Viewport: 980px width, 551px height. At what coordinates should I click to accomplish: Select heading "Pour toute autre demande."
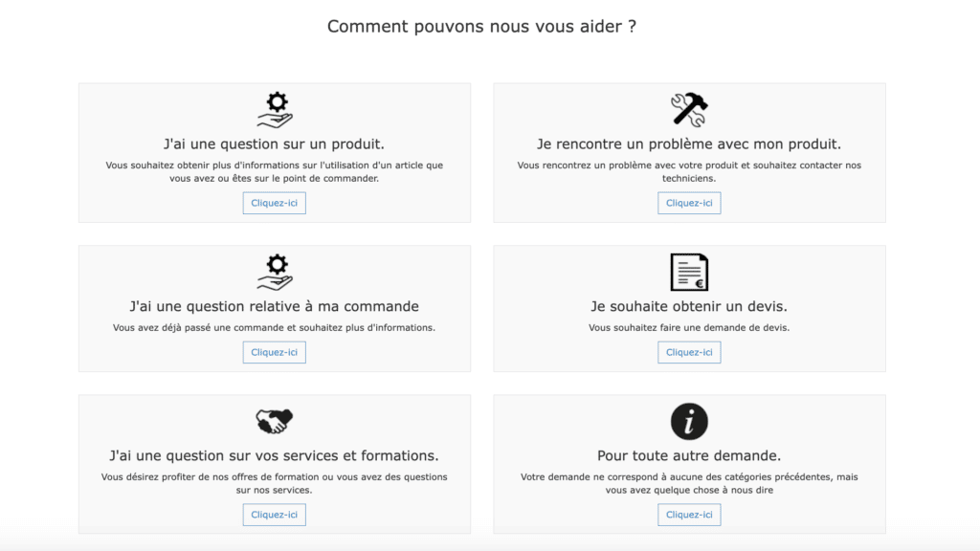coord(689,455)
